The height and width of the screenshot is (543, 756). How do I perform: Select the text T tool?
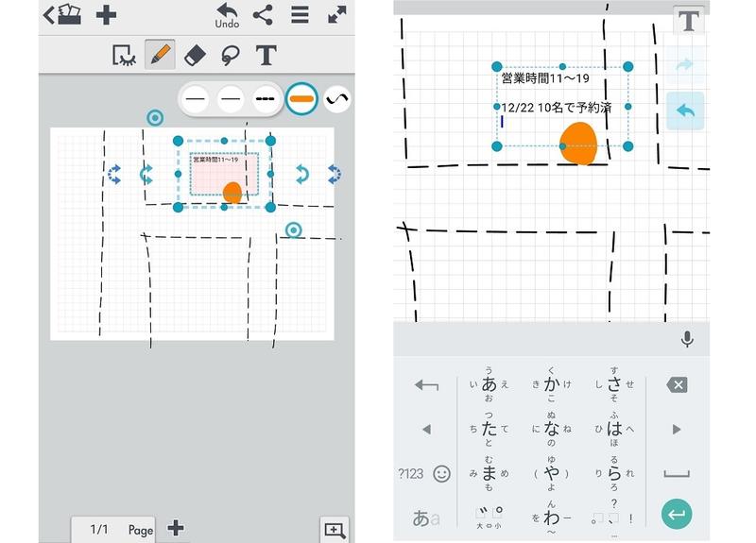pyautogui.click(x=266, y=56)
